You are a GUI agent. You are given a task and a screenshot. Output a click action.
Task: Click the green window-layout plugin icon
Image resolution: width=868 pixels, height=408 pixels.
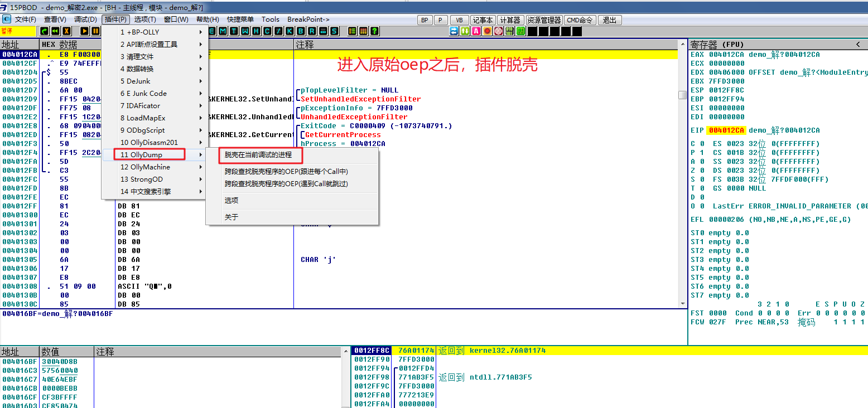tap(520, 31)
